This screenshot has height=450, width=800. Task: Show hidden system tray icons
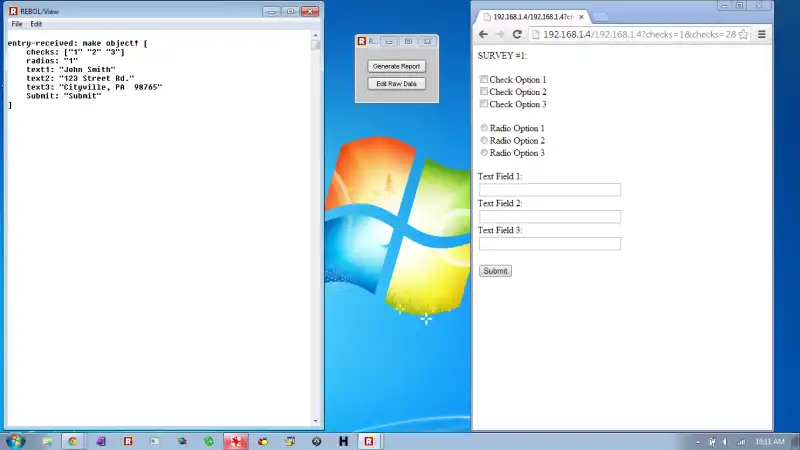coord(698,442)
